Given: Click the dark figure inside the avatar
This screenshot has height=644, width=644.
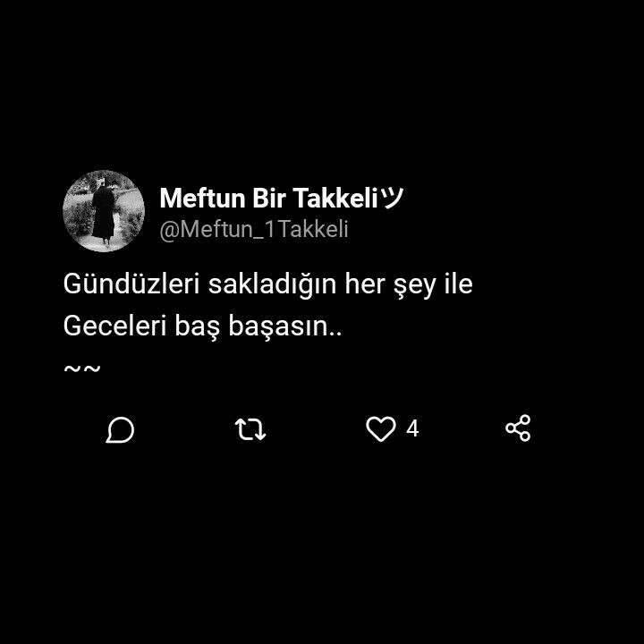Looking at the screenshot, I should tap(104, 212).
